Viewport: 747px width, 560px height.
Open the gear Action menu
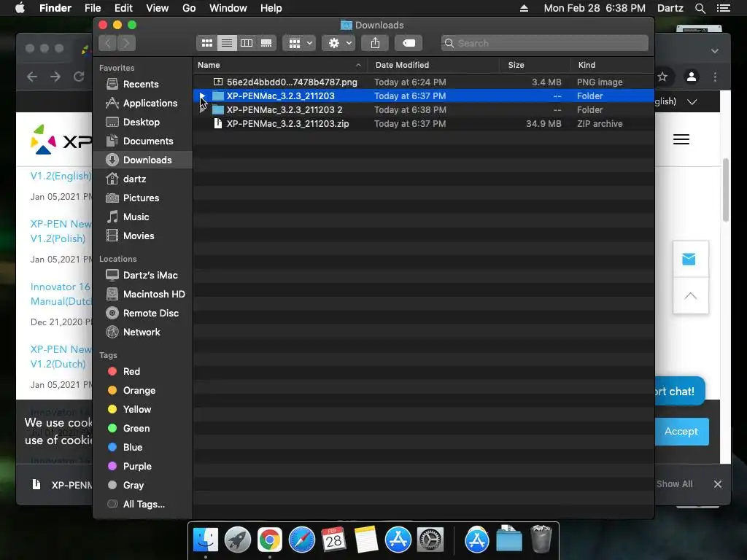[x=338, y=43]
